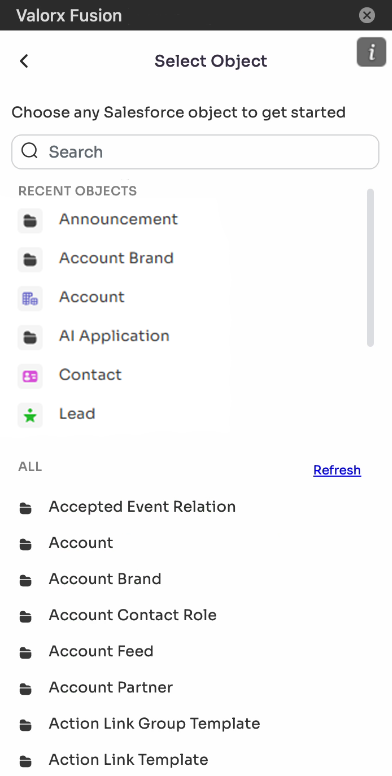Click the AI Application folder icon
The height and width of the screenshot is (776, 392).
30,338
